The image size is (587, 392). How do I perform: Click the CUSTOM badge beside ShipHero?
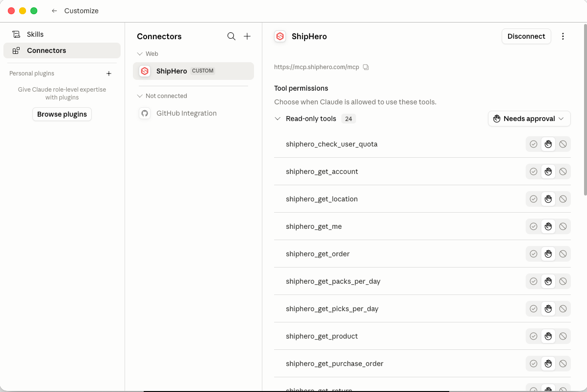203,71
